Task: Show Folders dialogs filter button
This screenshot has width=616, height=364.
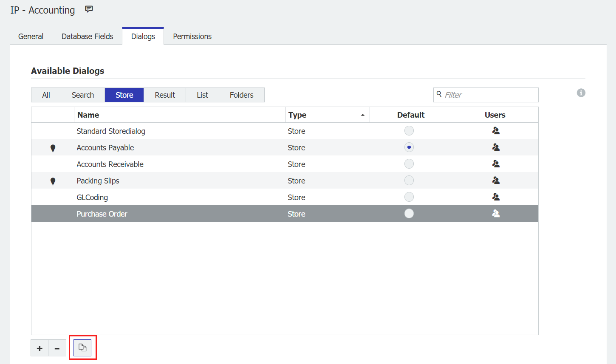Action: [x=241, y=95]
